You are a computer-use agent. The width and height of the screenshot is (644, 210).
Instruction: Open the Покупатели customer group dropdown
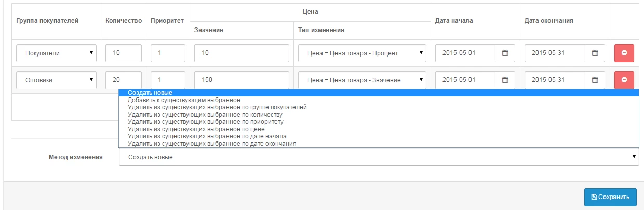[x=57, y=53]
